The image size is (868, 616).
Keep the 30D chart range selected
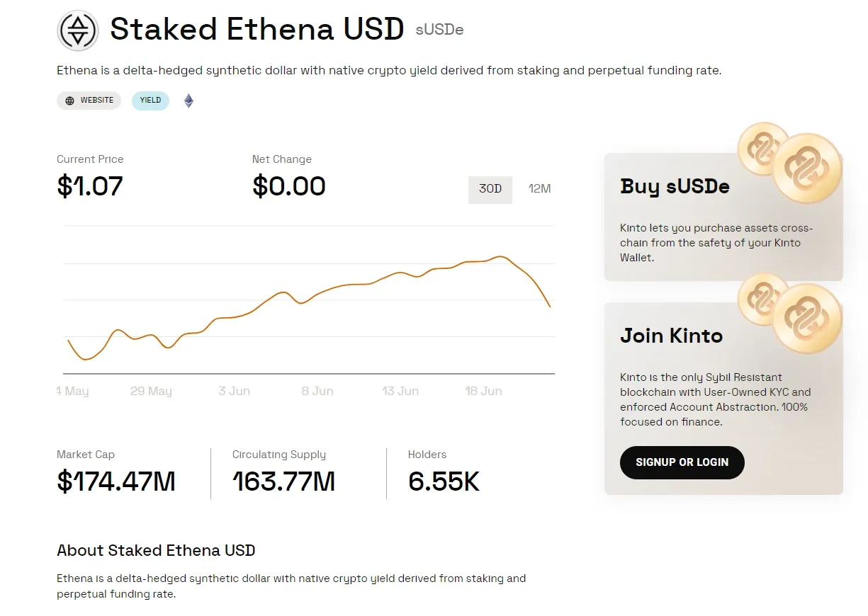tap(490, 189)
